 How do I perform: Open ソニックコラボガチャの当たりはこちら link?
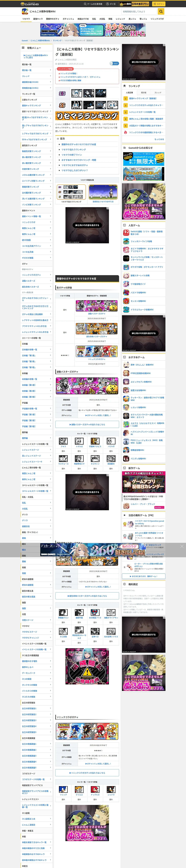pos(87,773)
